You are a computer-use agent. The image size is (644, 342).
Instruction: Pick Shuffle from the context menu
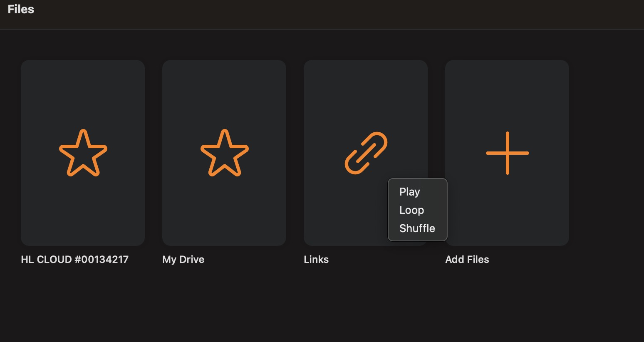[417, 228]
